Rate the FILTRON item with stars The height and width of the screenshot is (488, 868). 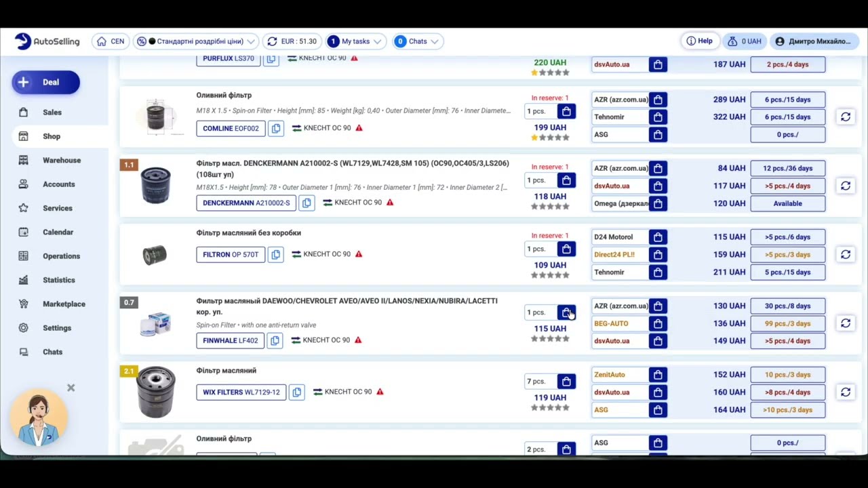point(550,275)
